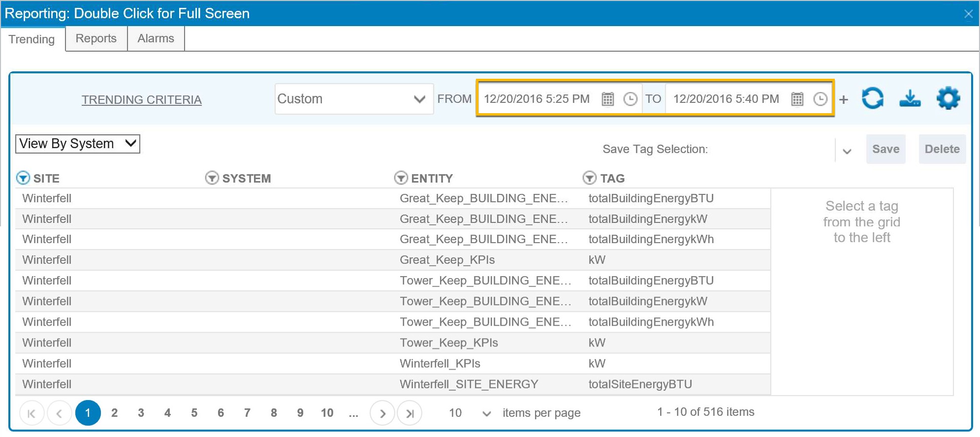
Task: Close the Reporting window
Action: tap(968, 14)
